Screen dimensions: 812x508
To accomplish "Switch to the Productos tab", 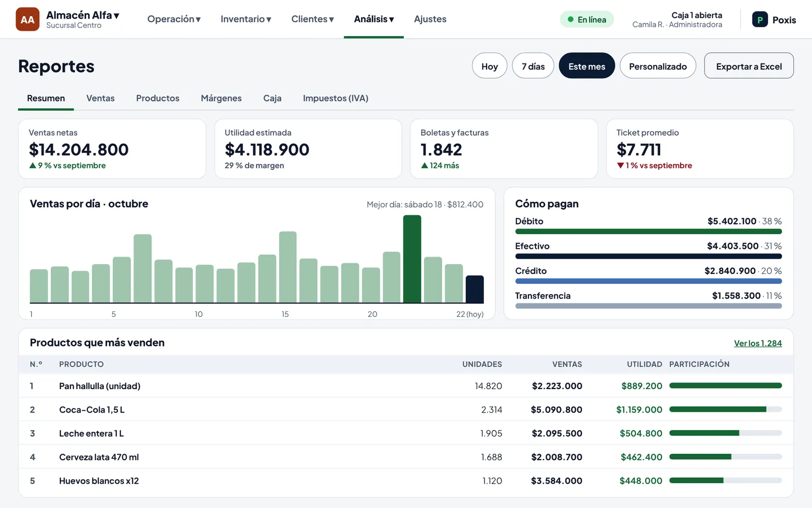I will [x=158, y=98].
